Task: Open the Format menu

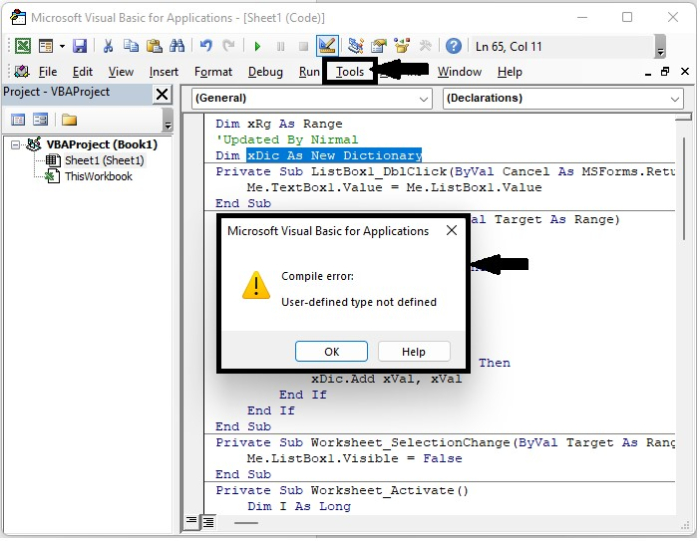Action: pyautogui.click(x=213, y=72)
